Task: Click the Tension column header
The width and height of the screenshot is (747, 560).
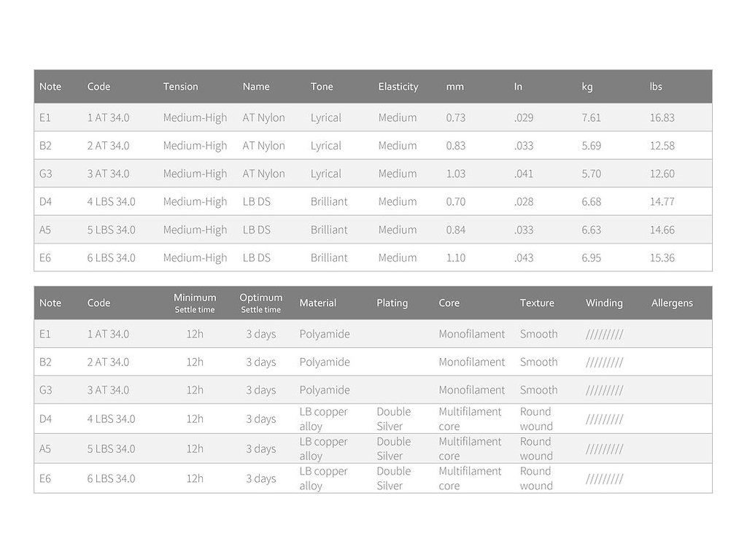Action: point(180,87)
